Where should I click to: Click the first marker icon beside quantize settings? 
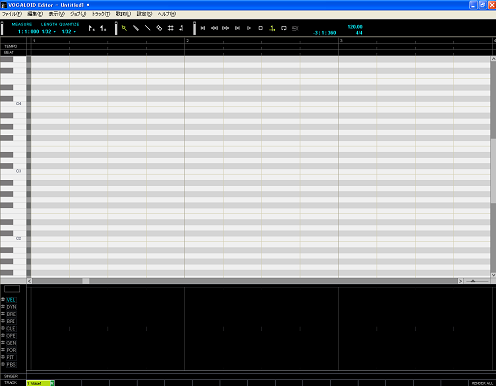click(92, 28)
